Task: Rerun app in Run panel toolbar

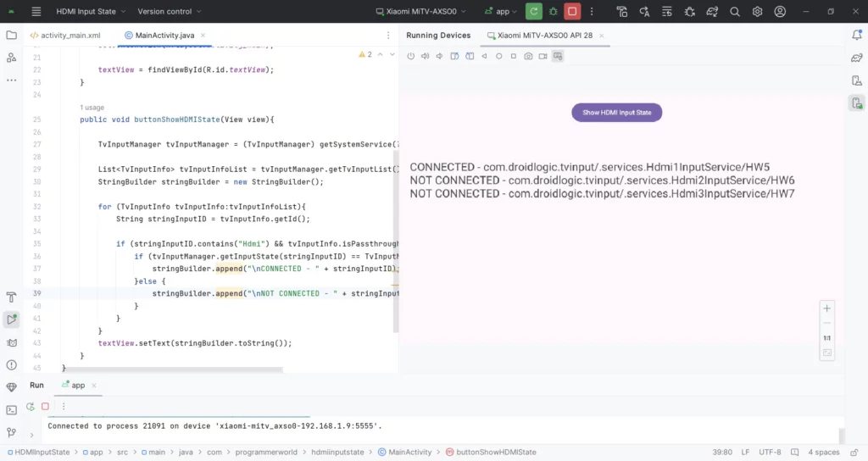Action: (x=30, y=406)
